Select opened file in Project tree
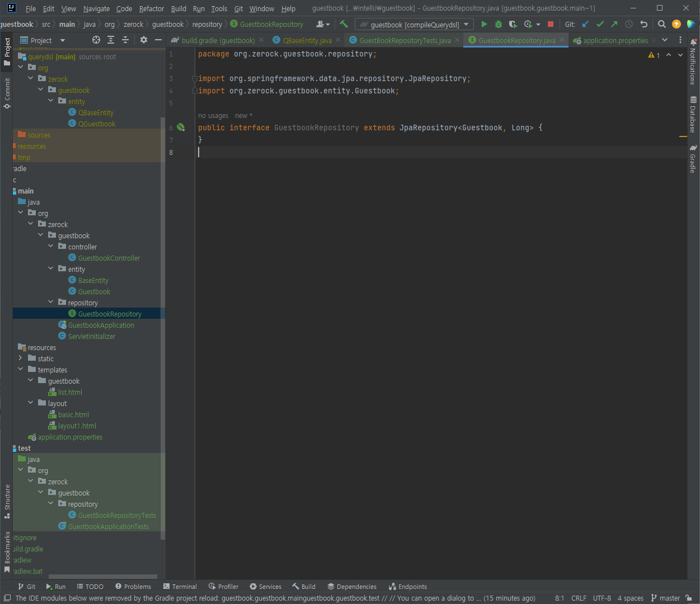The width and height of the screenshot is (700, 604). tap(96, 40)
